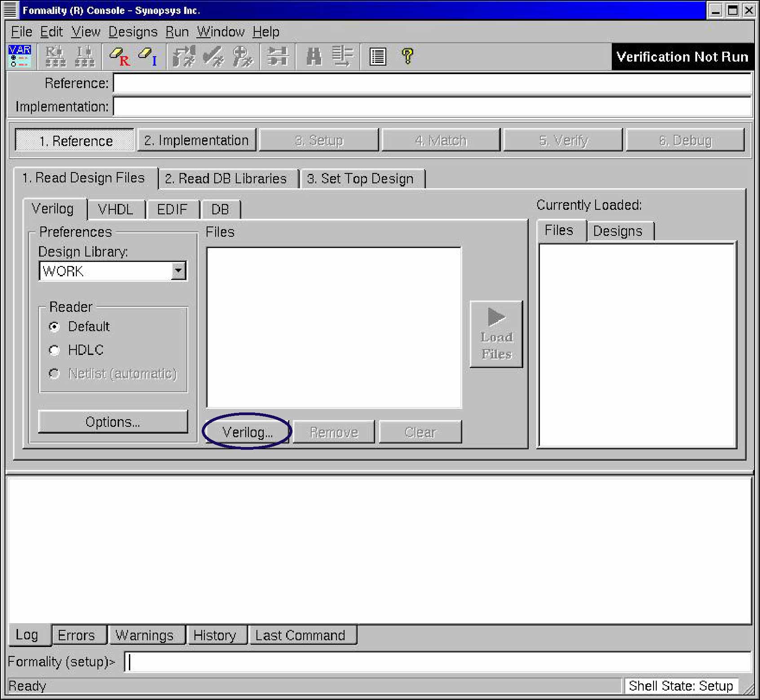Click the remove reference eraser icon (red R)

[119, 57]
